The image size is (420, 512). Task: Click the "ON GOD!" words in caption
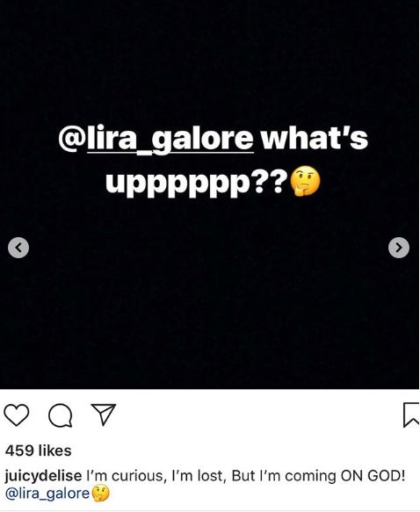pos(373,476)
